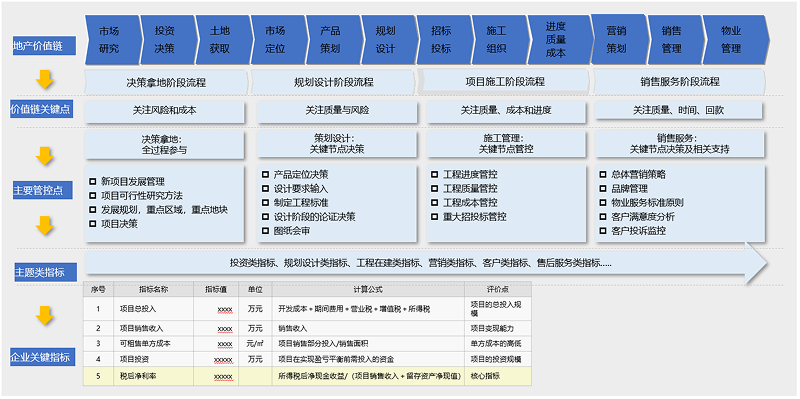
Task: Check the square bullet beside 品牌管理
Action: click(x=603, y=189)
